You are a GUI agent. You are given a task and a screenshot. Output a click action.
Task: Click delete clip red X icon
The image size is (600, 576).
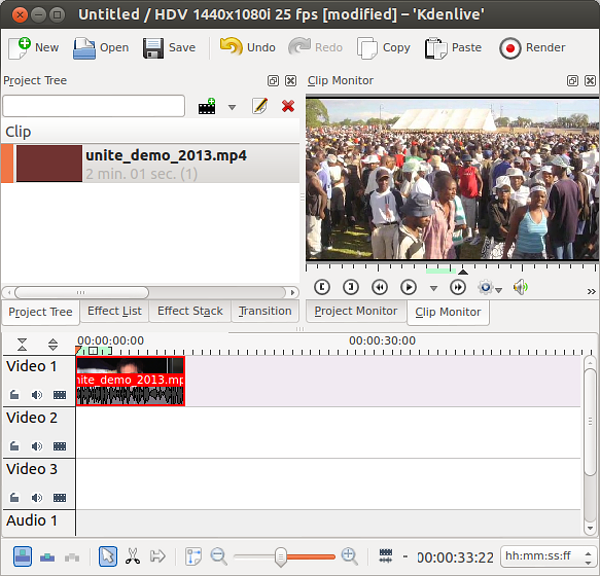pyautogui.click(x=288, y=106)
